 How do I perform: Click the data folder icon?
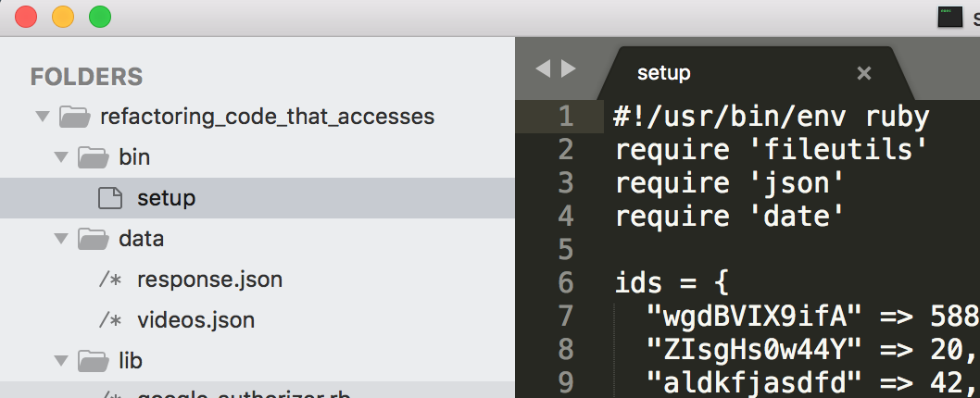coord(94,239)
